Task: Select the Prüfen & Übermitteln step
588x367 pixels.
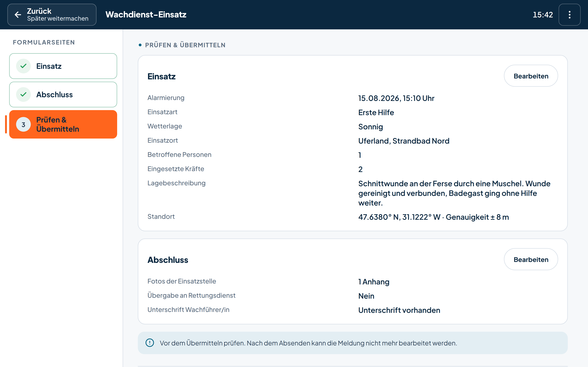Action: click(63, 124)
